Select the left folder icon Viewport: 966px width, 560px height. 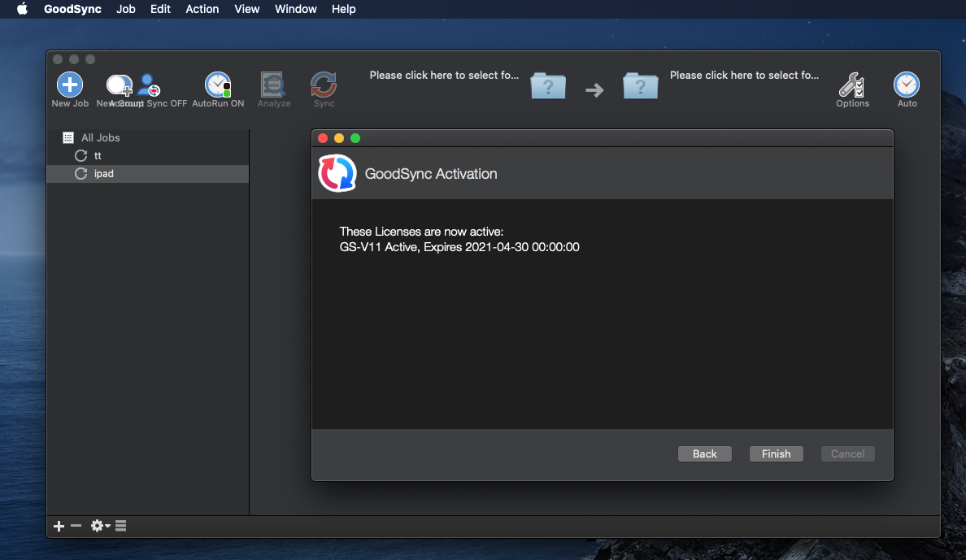pos(548,85)
